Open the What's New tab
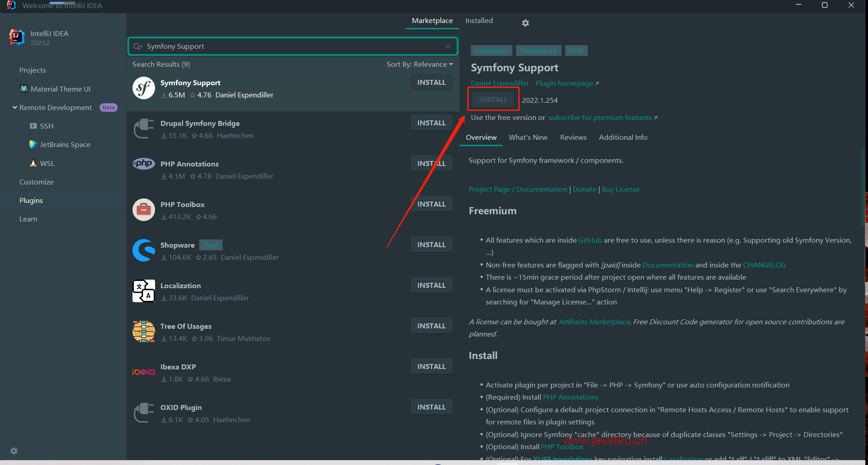 pyautogui.click(x=528, y=138)
